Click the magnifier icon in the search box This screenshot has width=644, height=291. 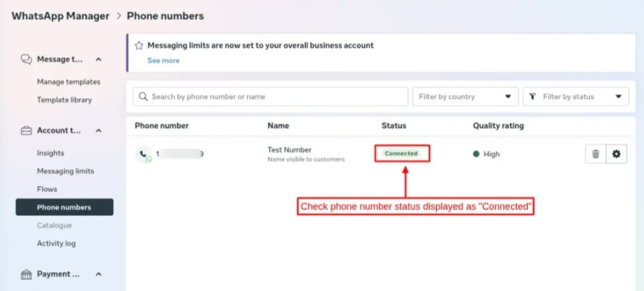point(143,97)
